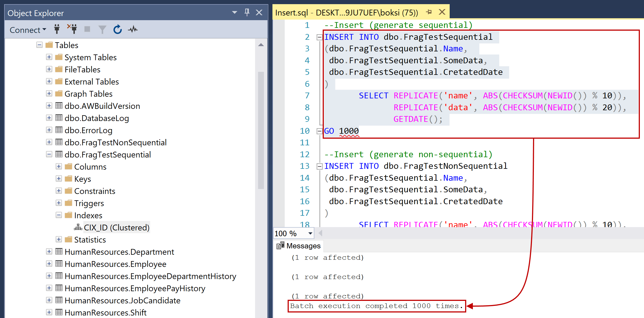
Task: Refresh the Object Explorer tree
Action: 117,29
